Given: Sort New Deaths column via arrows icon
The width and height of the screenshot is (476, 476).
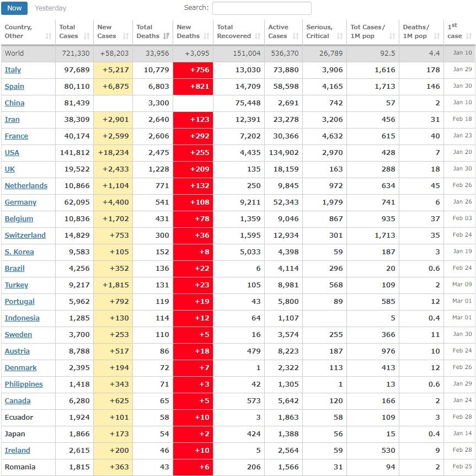Looking at the screenshot, I should pyautogui.click(x=206, y=36).
